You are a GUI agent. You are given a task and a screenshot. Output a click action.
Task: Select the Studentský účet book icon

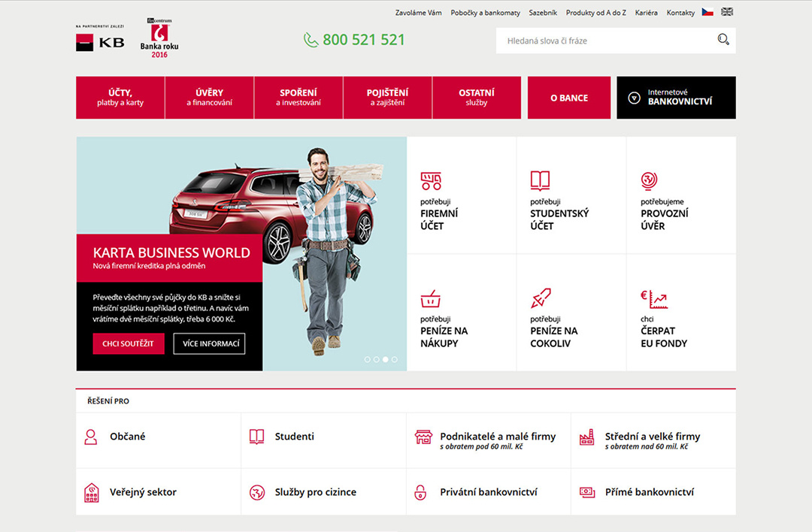point(540,181)
